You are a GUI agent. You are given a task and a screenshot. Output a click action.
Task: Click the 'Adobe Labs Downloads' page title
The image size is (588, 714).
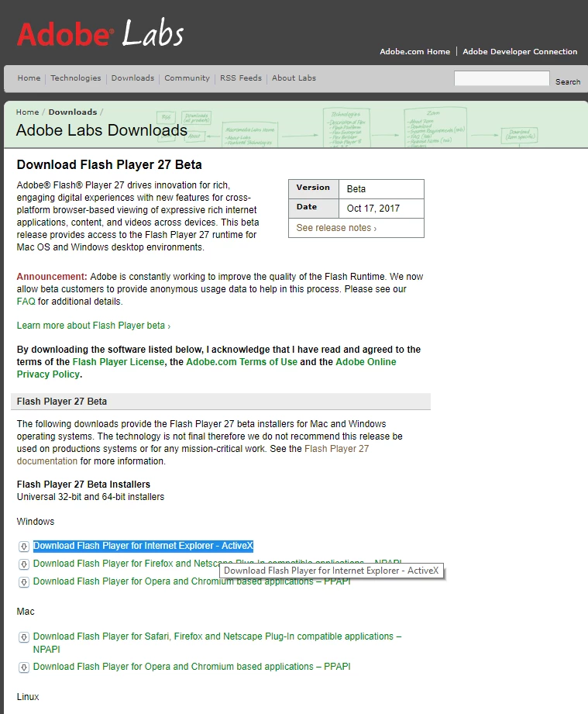coord(101,130)
